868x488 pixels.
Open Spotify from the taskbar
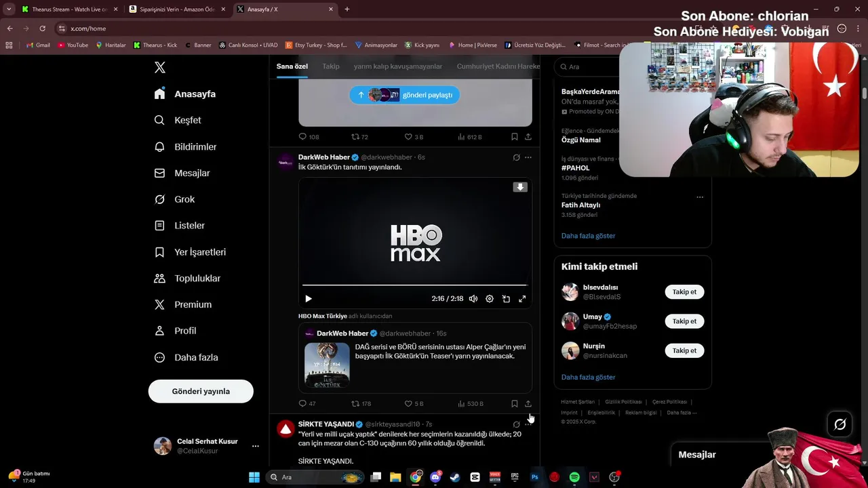(574, 477)
